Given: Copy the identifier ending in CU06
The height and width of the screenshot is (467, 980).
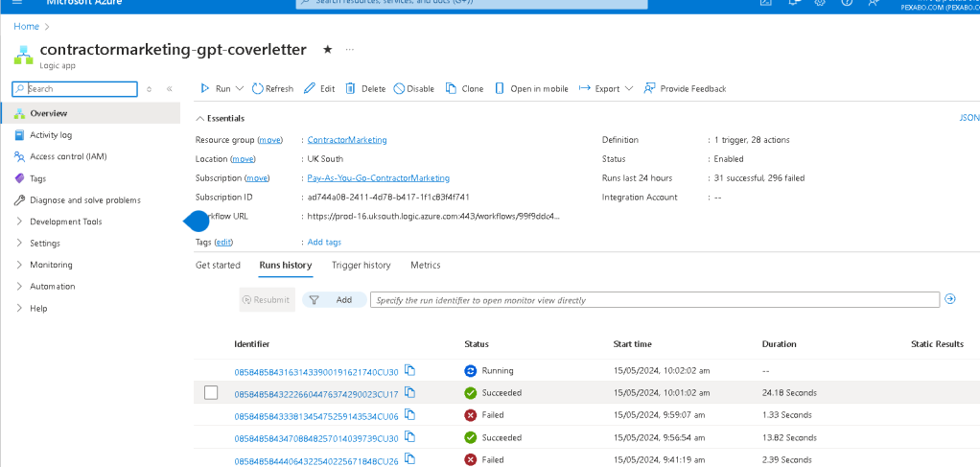Looking at the screenshot, I should coord(410,414).
